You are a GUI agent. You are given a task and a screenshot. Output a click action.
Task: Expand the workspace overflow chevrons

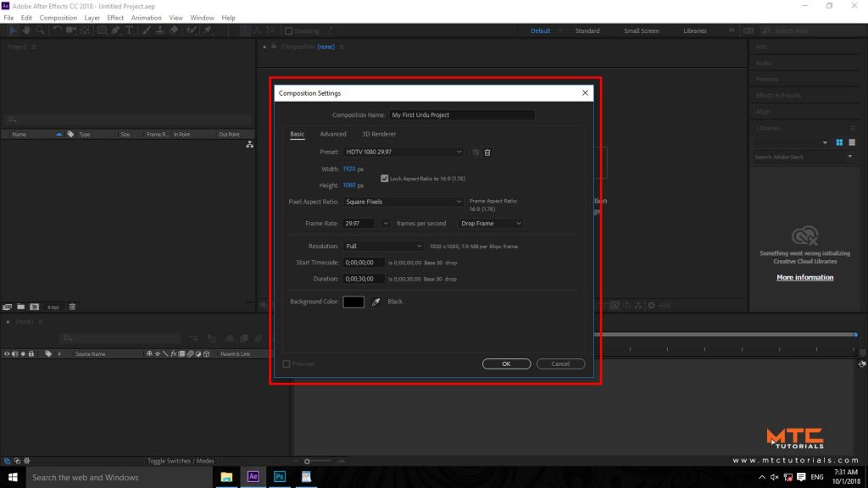732,30
